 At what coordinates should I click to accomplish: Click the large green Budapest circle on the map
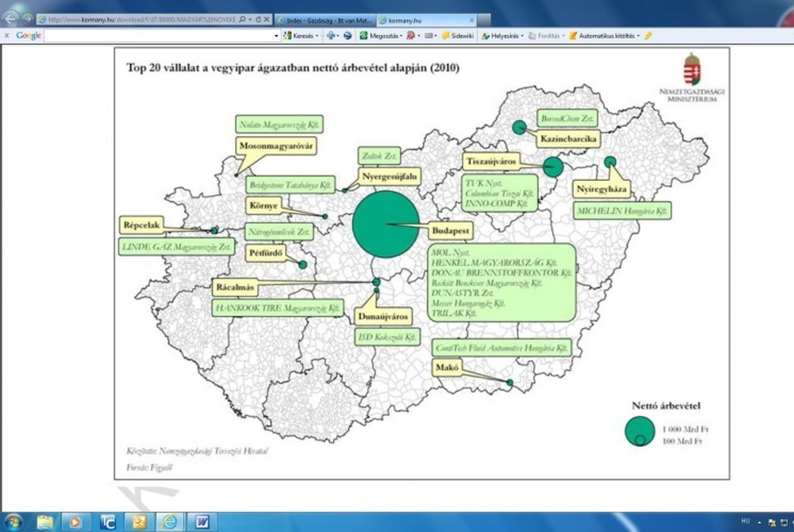tap(386, 224)
